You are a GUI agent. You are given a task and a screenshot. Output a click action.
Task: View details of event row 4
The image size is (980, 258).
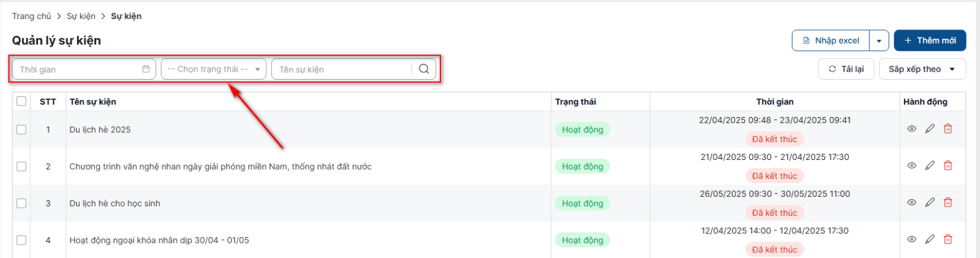pos(911,240)
